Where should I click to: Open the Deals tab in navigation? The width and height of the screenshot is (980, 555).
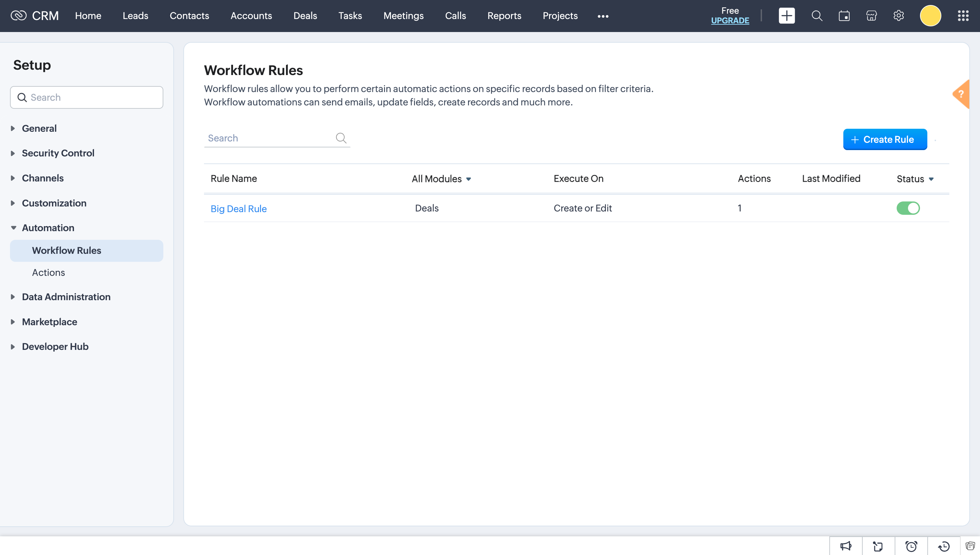click(305, 16)
